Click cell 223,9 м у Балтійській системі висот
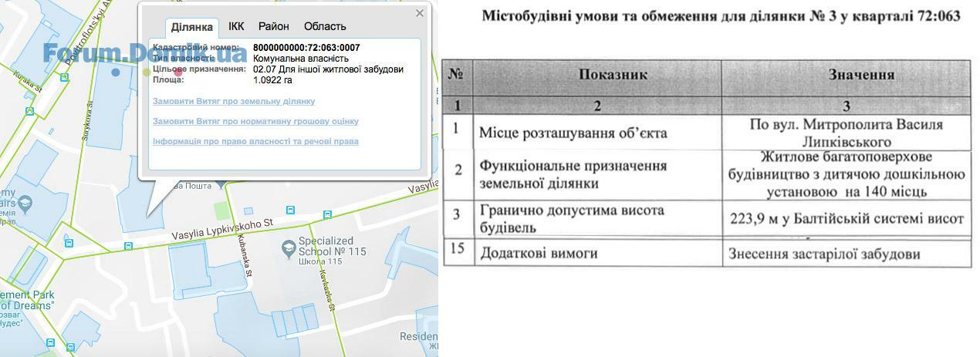The height and width of the screenshot is (357, 980). click(x=847, y=219)
